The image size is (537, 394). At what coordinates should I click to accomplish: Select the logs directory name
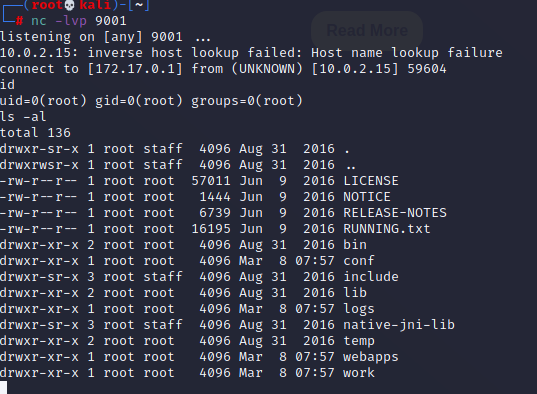coord(359,309)
